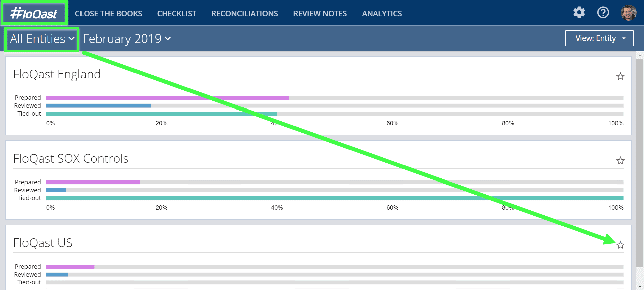Viewport: 644px width, 290px height.
Task: Open the user profile avatar
Action: click(628, 13)
